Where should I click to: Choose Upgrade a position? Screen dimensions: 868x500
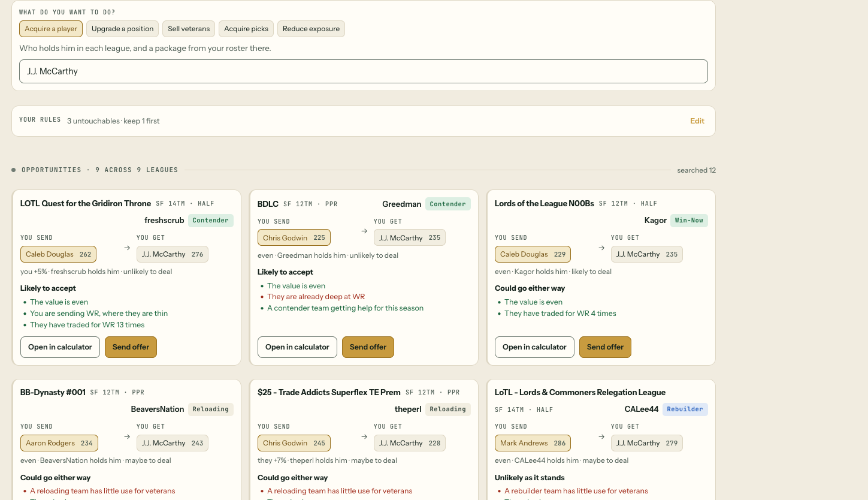123,29
